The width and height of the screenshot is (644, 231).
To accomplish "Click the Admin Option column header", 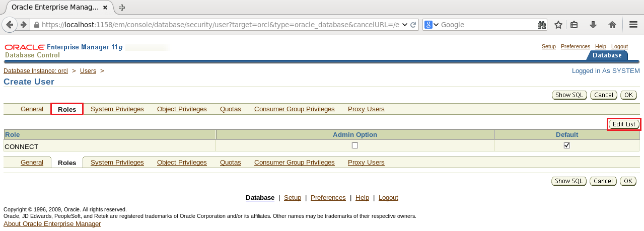I will [355, 135].
